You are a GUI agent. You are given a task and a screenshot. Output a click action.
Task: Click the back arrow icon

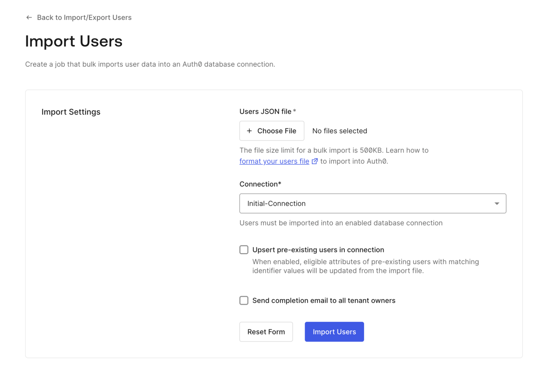tap(29, 18)
